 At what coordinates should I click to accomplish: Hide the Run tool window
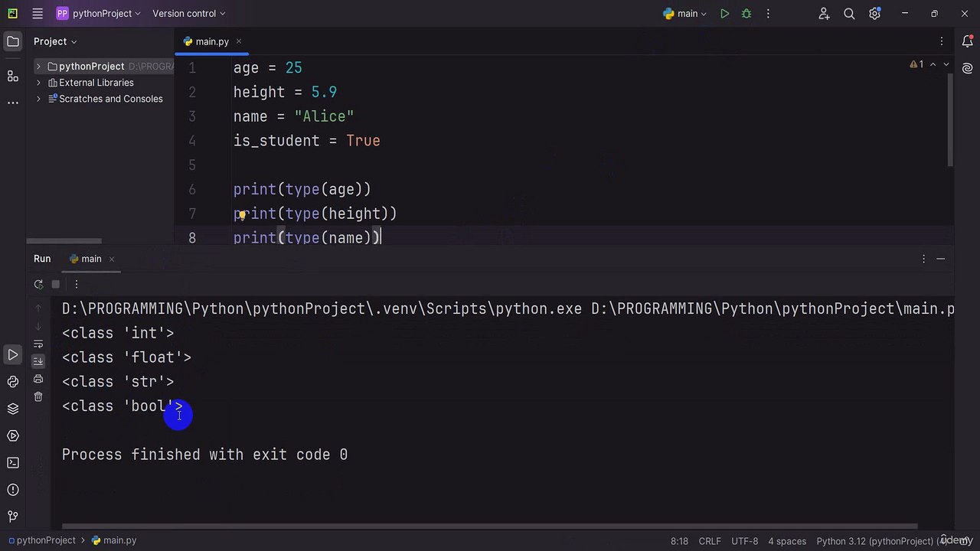tap(941, 259)
